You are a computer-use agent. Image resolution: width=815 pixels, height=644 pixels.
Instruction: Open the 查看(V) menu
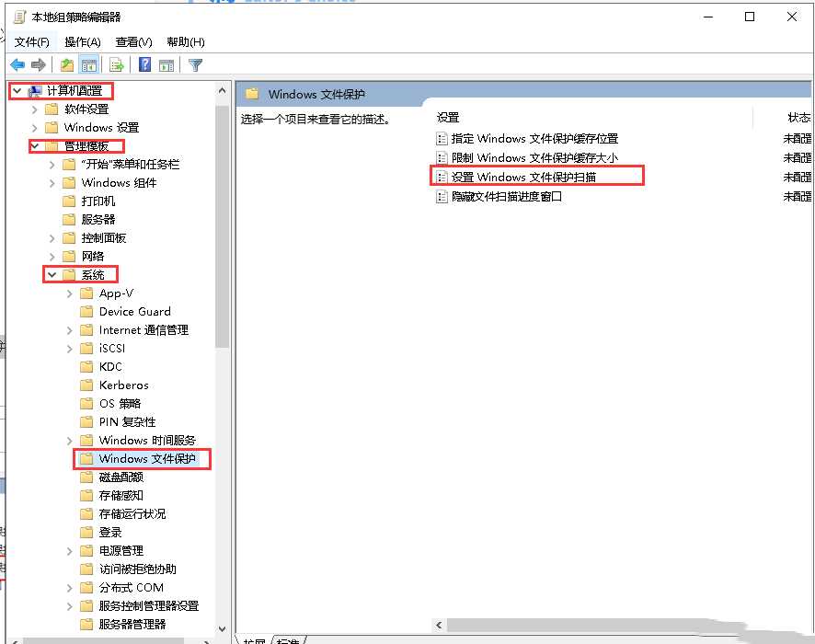[x=133, y=42]
